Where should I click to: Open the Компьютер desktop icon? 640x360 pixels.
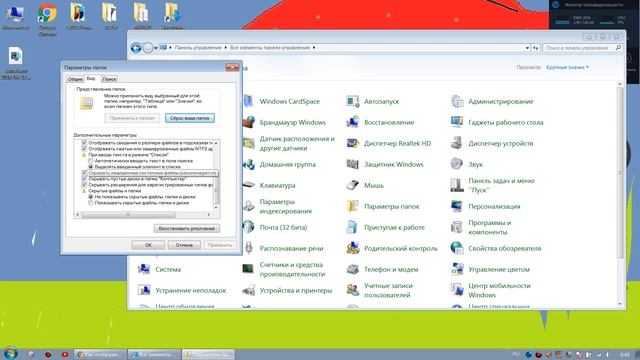point(16,17)
